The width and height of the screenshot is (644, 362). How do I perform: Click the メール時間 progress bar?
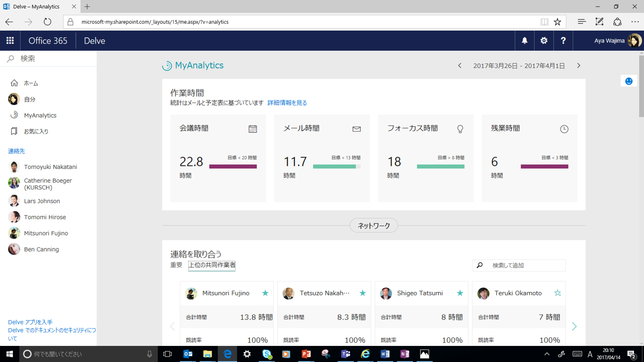(x=337, y=166)
